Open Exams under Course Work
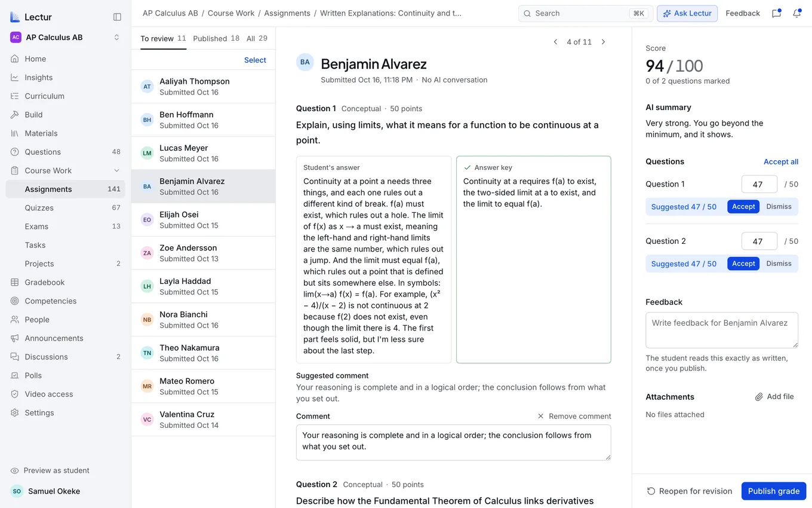The width and height of the screenshot is (812, 508). coord(66,226)
